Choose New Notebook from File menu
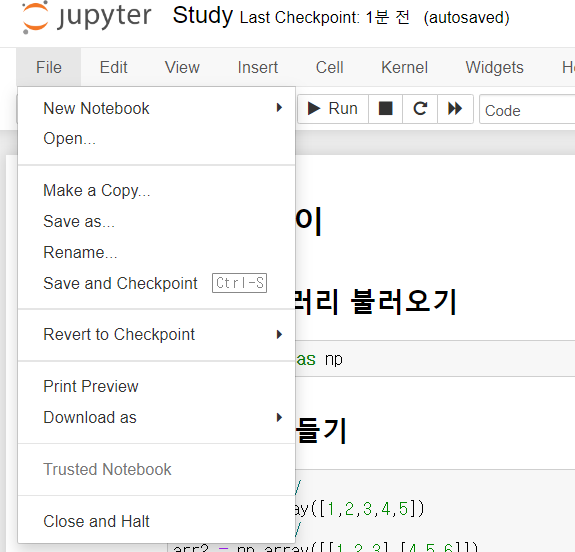The height and width of the screenshot is (552, 575). 157,108
